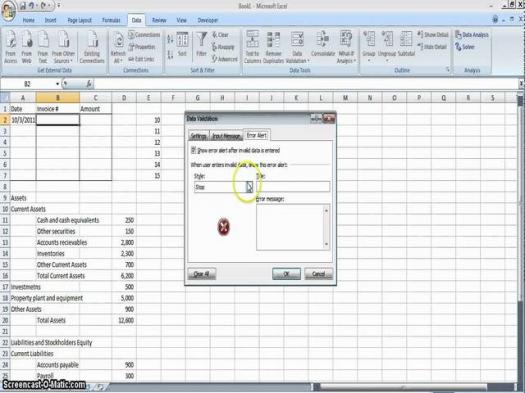
Task: Expand the Style dropdown in Error Alert
Action: pyautogui.click(x=249, y=187)
